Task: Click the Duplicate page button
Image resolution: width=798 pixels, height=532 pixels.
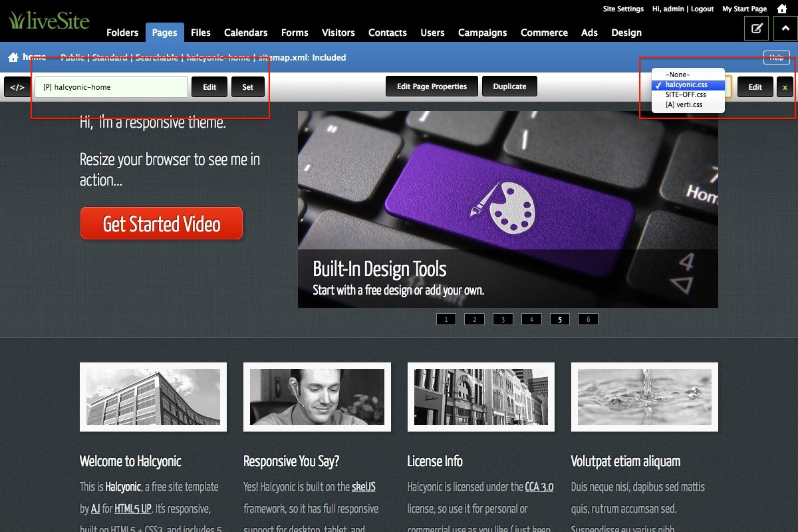Action: 510,86
